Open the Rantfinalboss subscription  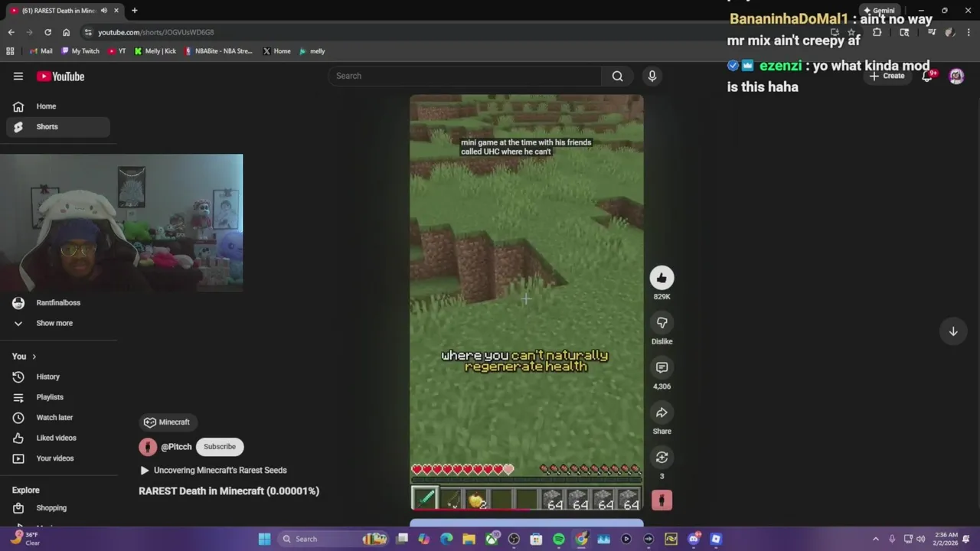pyautogui.click(x=58, y=303)
